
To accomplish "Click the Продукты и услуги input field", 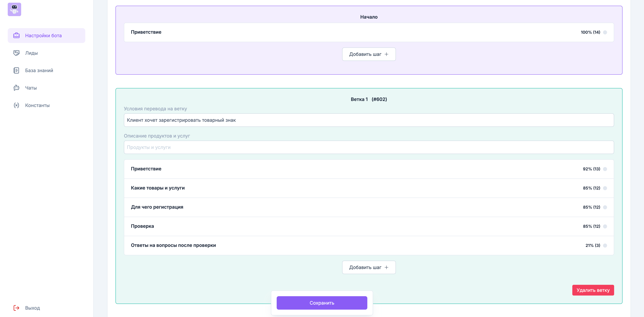I will (x=369, y=147).
